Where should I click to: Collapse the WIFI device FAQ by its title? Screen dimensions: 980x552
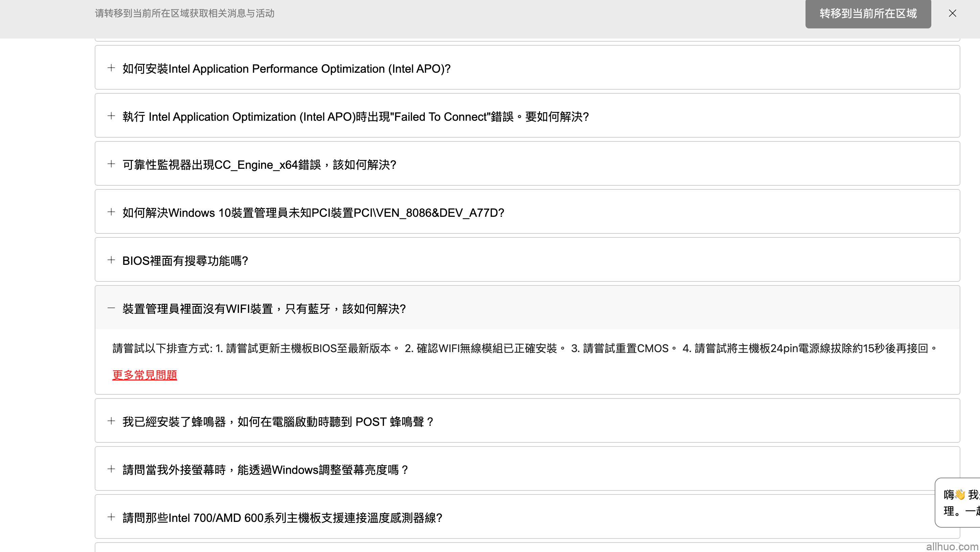pyautogui.click(x=264, y=308)
